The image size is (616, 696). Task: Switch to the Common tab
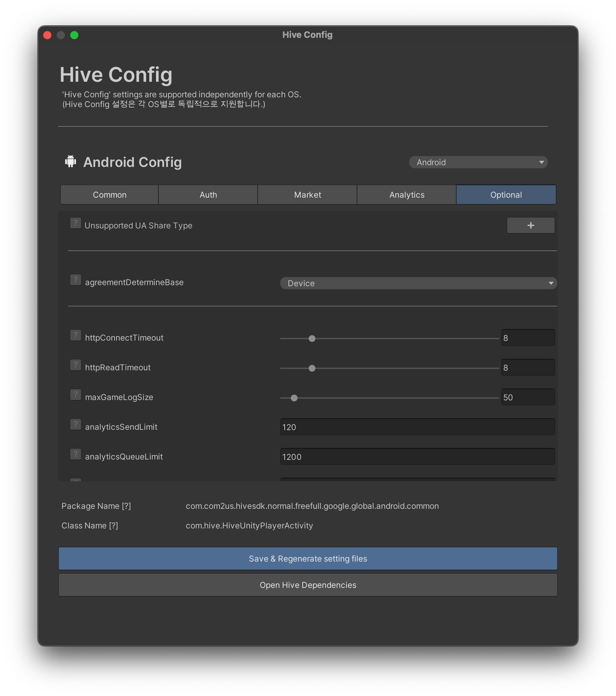coord(109,195)
